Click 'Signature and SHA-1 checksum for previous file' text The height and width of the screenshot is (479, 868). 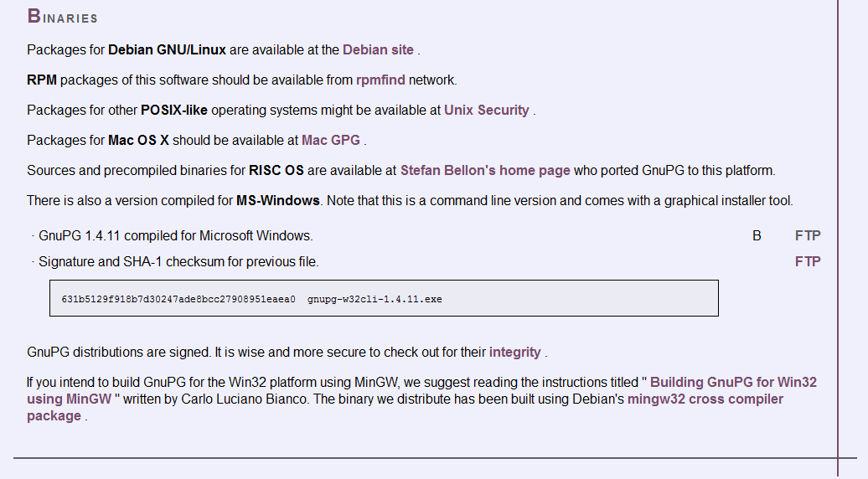click(178, 261)
